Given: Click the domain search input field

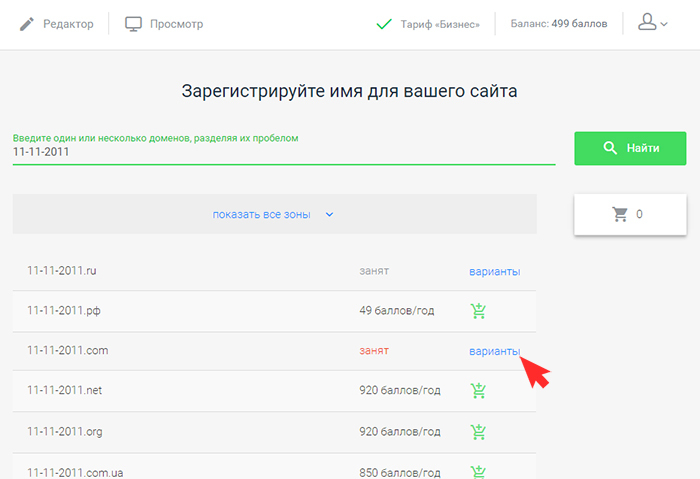Looking at the screenshot, I should pyautogui.click(x=284, y=152).
